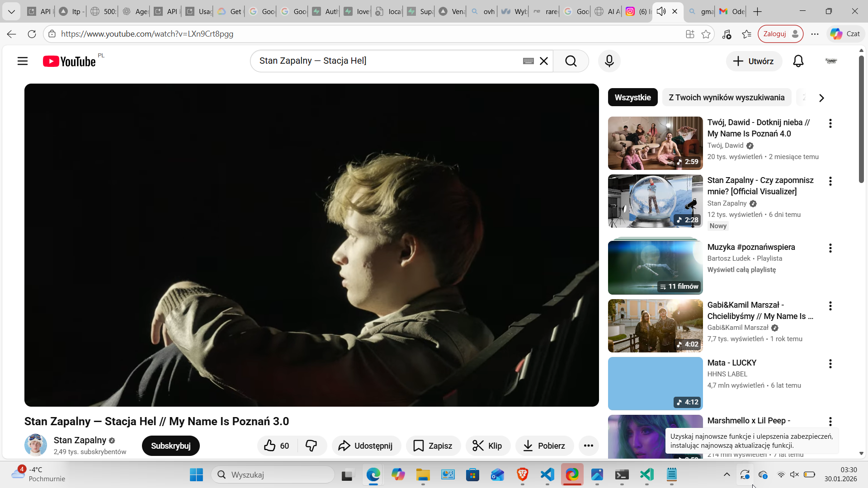Click the page vertical scrollbar
Viewport: 868px width, 488px height.
[861, 119]
